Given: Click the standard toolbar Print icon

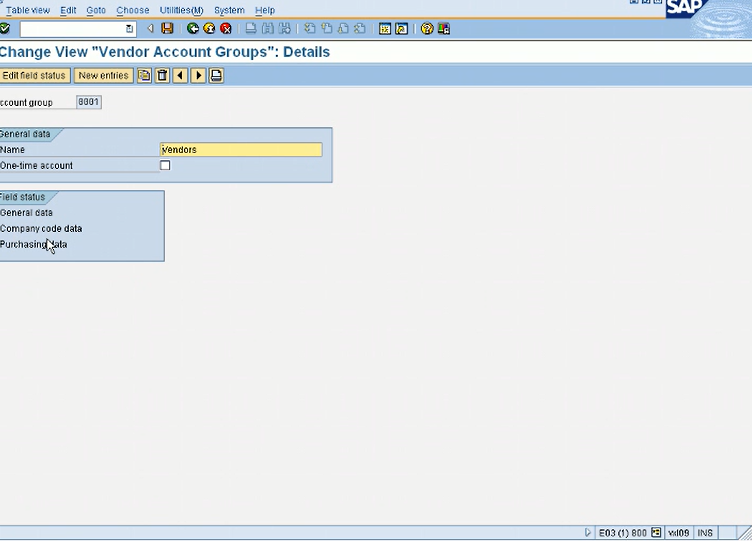Looking at the screenshot, I should (251, 29).
